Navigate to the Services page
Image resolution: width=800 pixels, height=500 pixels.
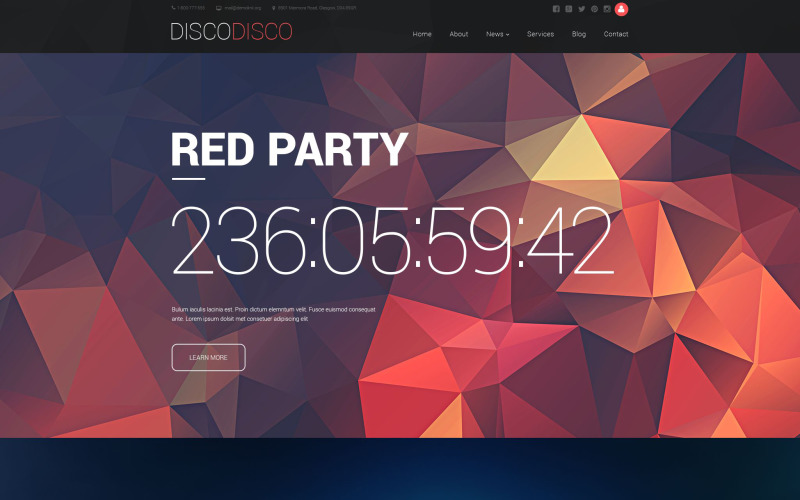click(540, 34)
